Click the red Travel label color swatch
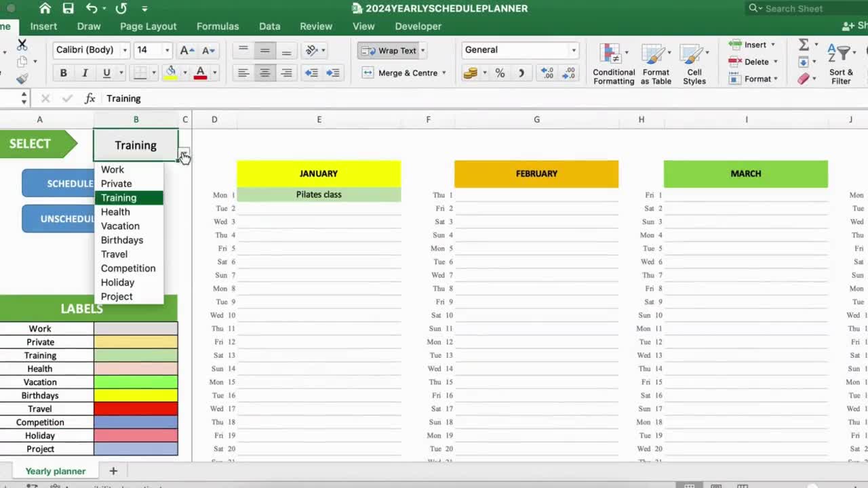The height and width of the screenshot is (488, 868). (x=135, y=409)
